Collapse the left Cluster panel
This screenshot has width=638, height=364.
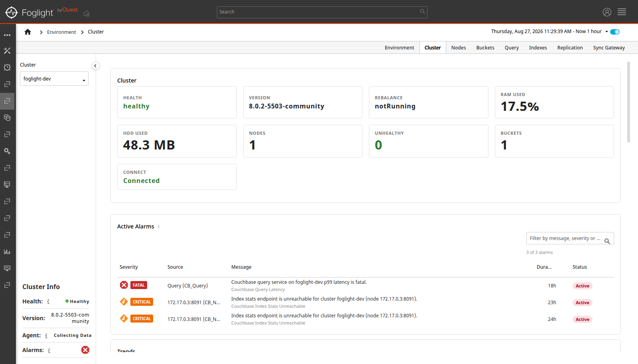[x=95, y=66]
